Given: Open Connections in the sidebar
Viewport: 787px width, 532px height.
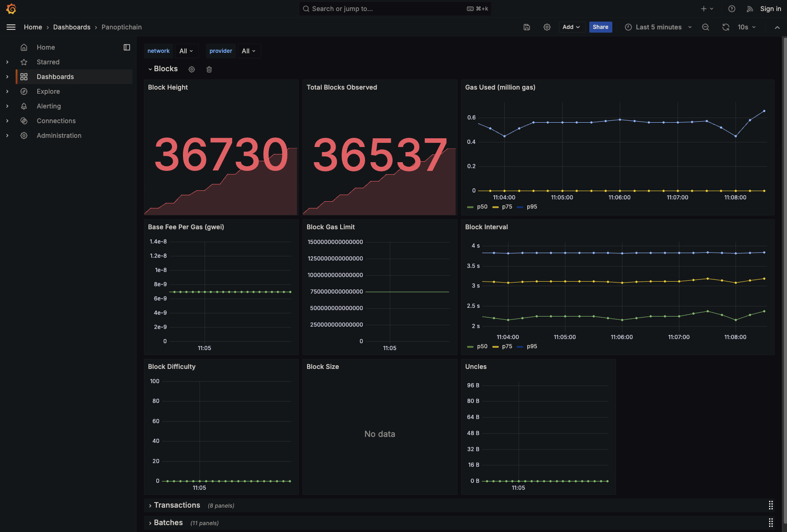Looking at the screenshot, I should pyautogui.click(x=56, y=121).
